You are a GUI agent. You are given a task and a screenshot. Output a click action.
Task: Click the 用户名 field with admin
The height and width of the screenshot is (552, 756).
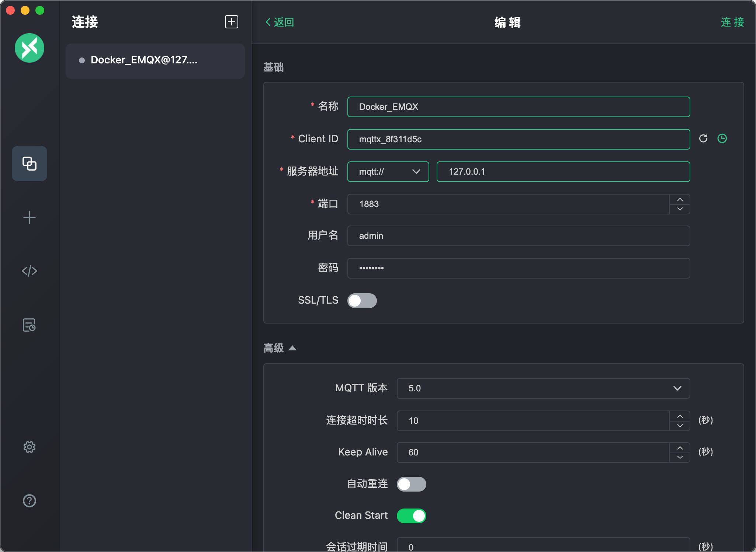pyautogui.click(x=519, y=236)
